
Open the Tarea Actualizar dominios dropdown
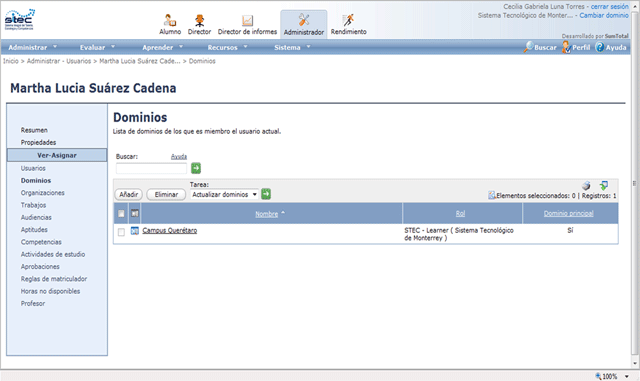point(224,194)
